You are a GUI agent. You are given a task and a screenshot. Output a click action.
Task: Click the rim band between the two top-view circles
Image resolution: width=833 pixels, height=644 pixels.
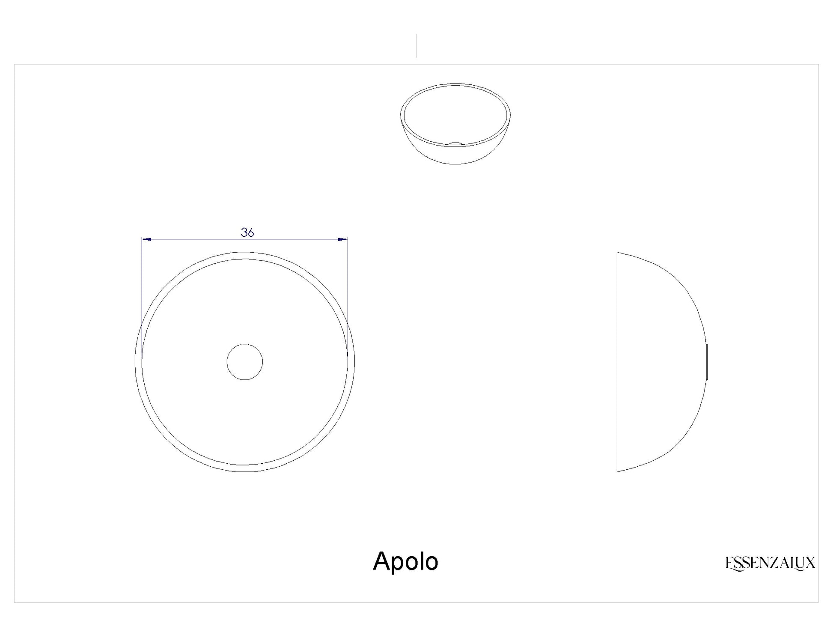(x=245, y=256)
